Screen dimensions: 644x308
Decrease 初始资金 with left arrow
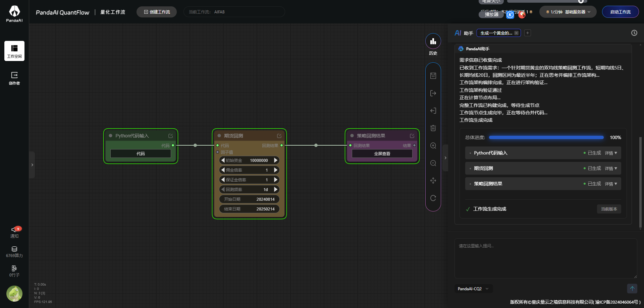223,160
